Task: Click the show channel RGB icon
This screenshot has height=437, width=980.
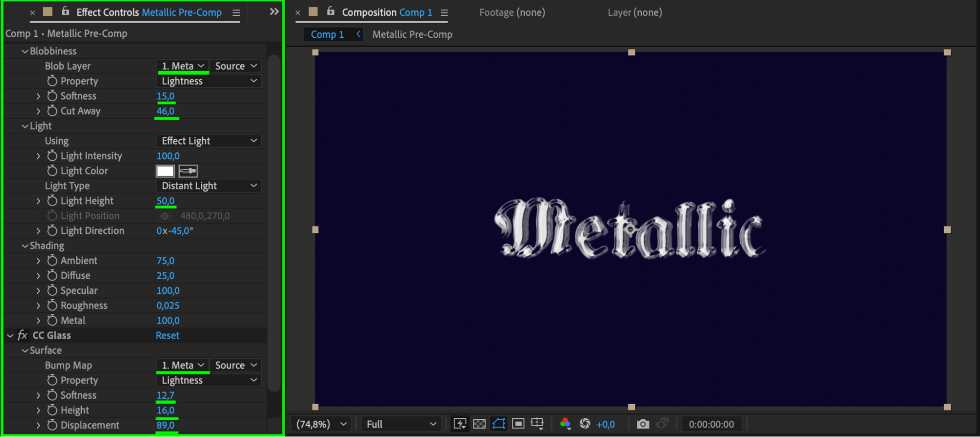Action: pos(565,424)
